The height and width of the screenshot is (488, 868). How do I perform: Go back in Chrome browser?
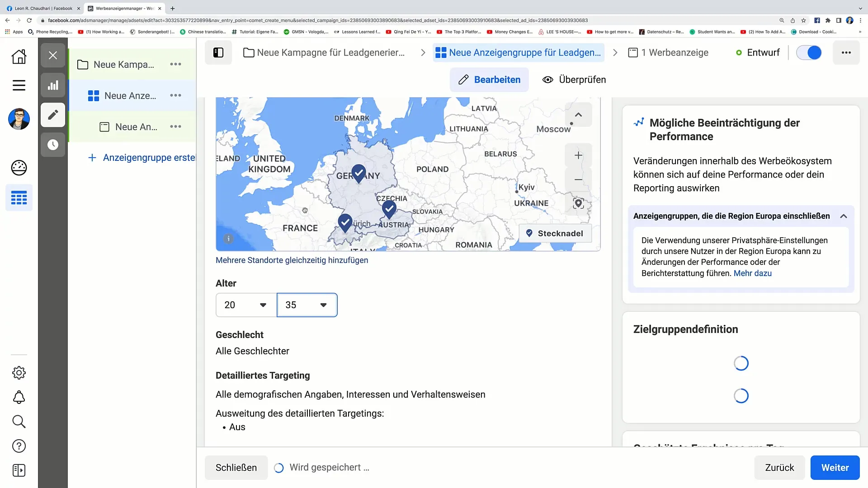tap(7, 20)
